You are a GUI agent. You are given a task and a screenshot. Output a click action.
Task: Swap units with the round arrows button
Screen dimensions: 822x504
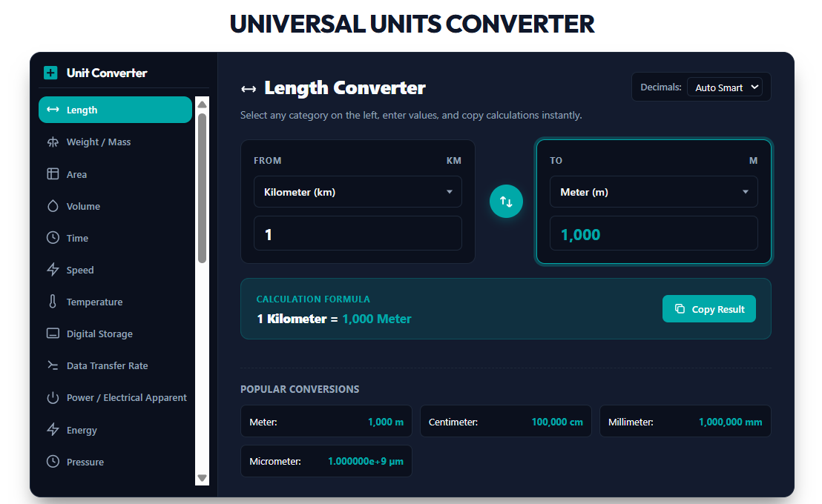[506, 201]
